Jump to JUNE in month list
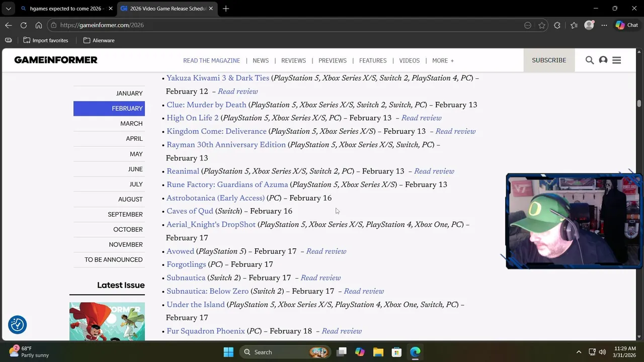This screenshot has width=644, height=362. (x=109, y=169)
